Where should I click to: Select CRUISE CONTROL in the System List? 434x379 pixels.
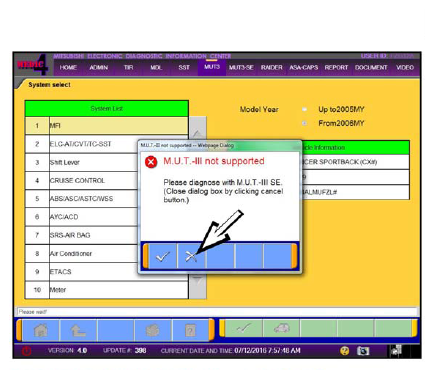point(82,180)
